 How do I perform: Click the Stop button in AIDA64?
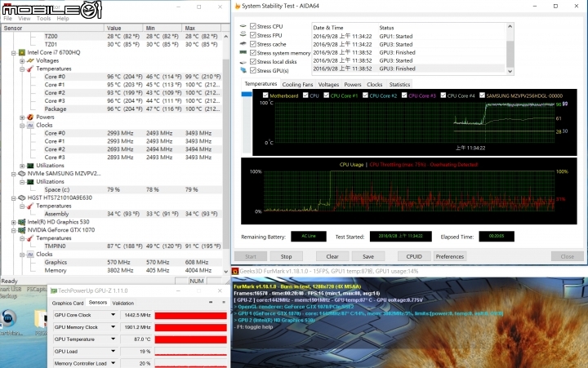tap(286, 256)
